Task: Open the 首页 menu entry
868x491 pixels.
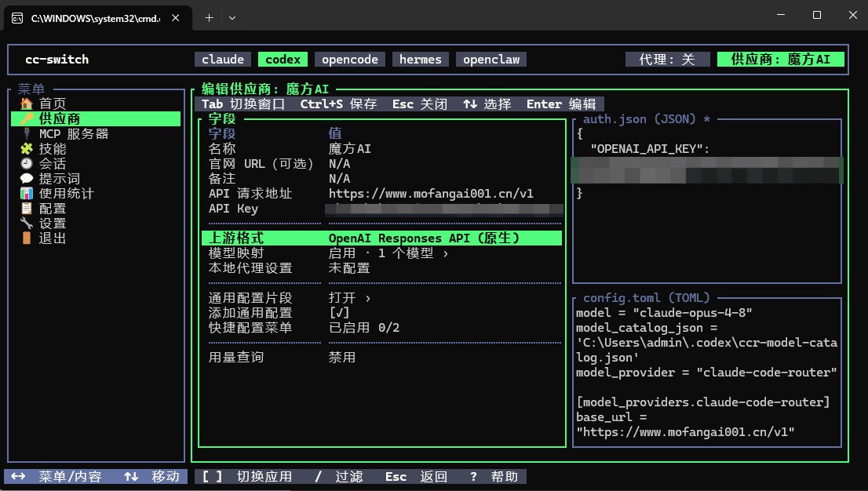Action: click(x=53, y=104)
